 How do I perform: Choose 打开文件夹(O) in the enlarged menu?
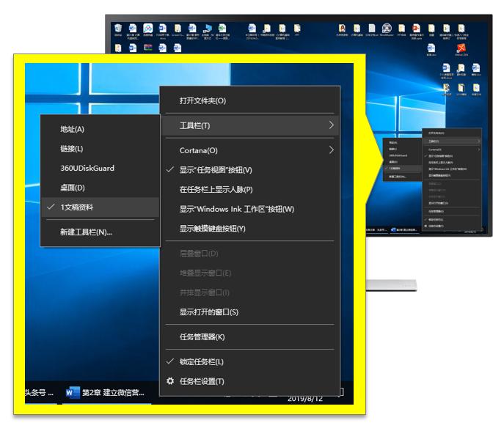(x=249, y=101)
